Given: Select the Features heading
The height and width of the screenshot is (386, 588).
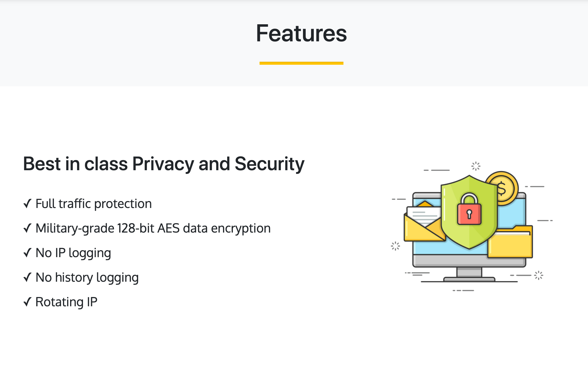Looking at the screenshot, I should [301, 33].
